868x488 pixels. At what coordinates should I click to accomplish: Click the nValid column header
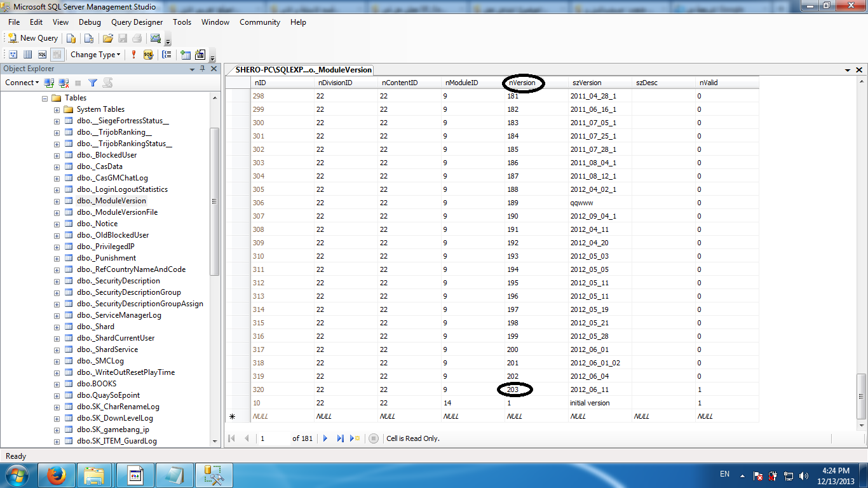(727, 83)
